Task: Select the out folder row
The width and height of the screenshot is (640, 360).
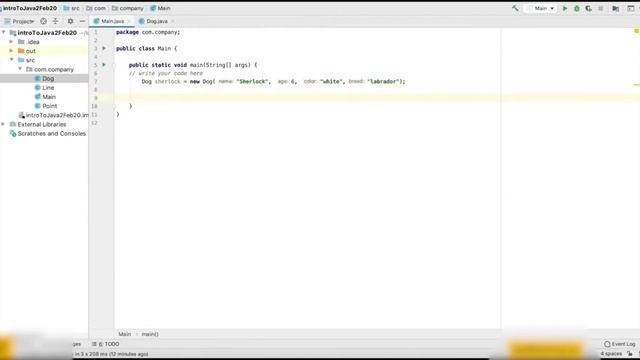Action: [44, 51]
